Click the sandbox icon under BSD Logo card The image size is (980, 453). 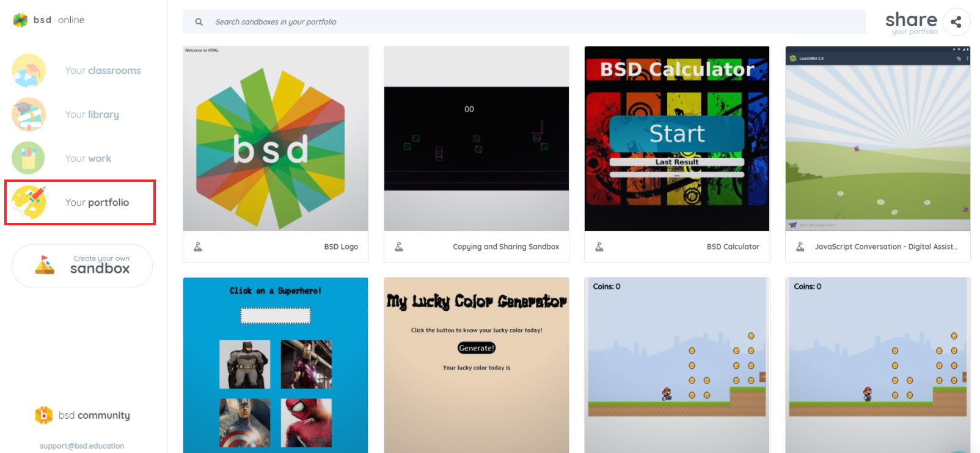(198, 247)
